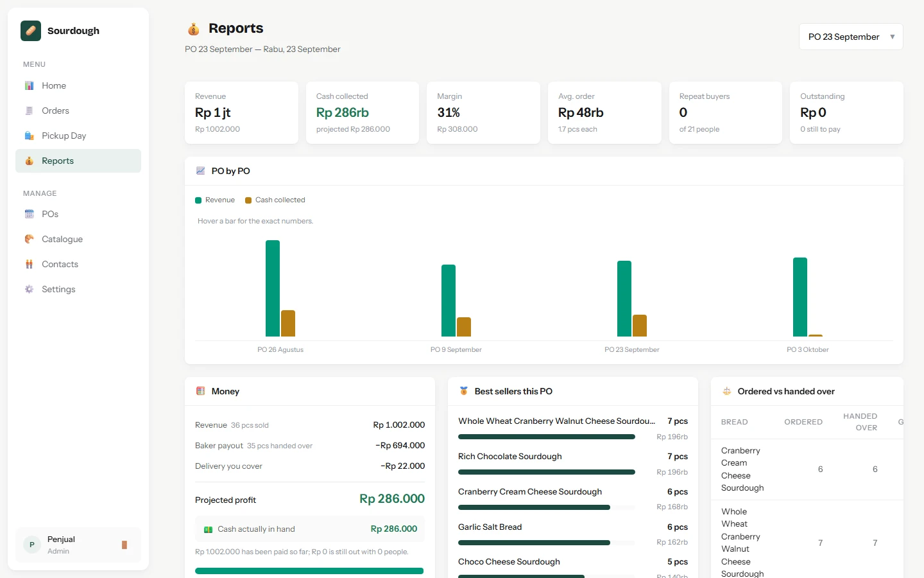Click the PO 9 September revenue bar
The image size is (924, 578).
coord(449,301)
